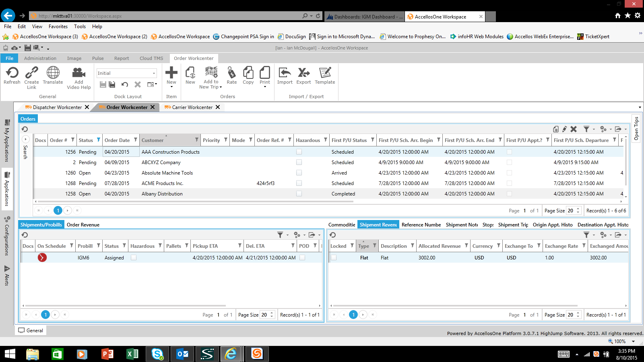
Task: Toggle Hazardous checkbox for order 1256
Action: point(299,152)
